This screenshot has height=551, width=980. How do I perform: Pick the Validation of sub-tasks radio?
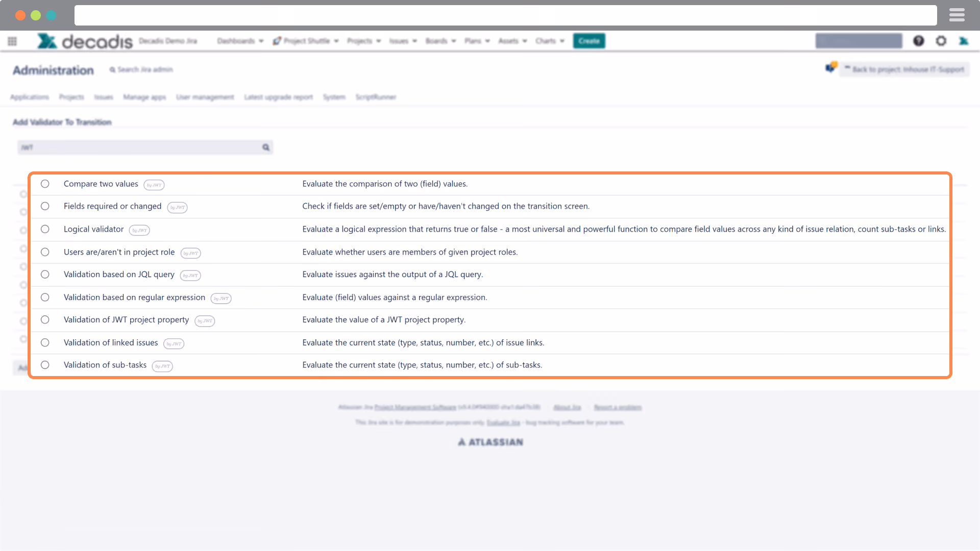point(45,365)
